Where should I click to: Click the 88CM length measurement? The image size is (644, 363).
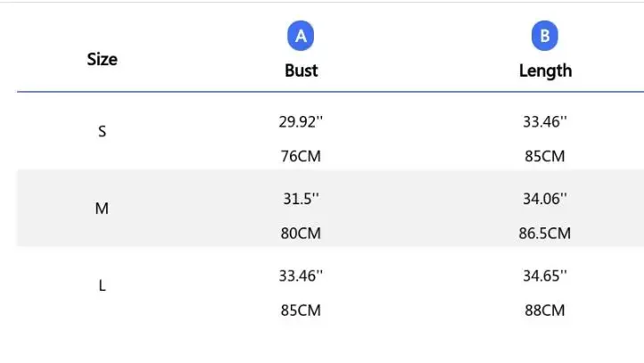[545, 310]
